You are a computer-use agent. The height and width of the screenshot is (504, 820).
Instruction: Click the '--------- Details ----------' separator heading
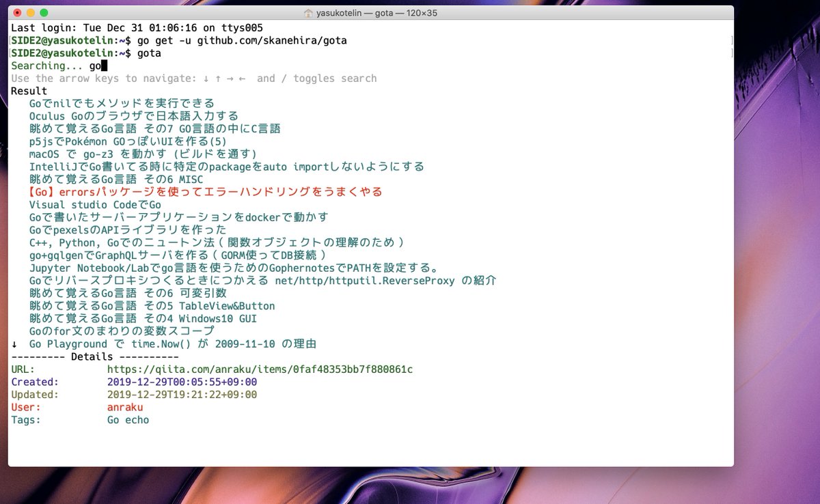tap(95, 356)
